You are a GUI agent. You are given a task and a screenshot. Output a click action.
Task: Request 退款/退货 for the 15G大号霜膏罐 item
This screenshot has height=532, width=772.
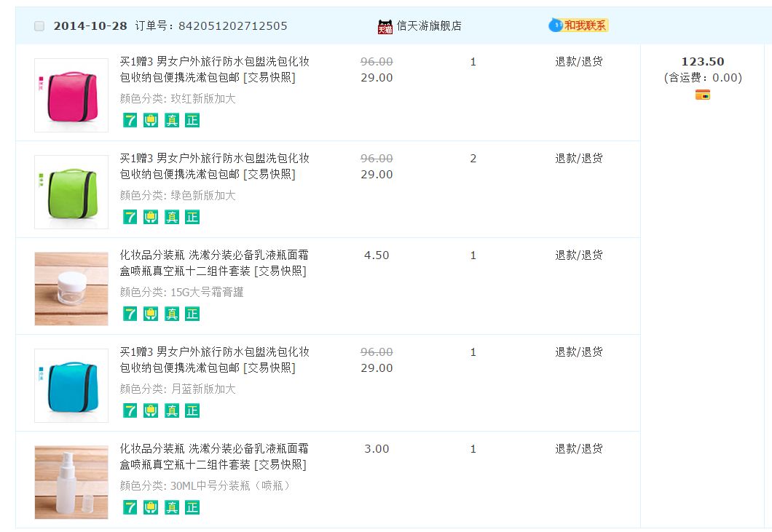[578, 255]
